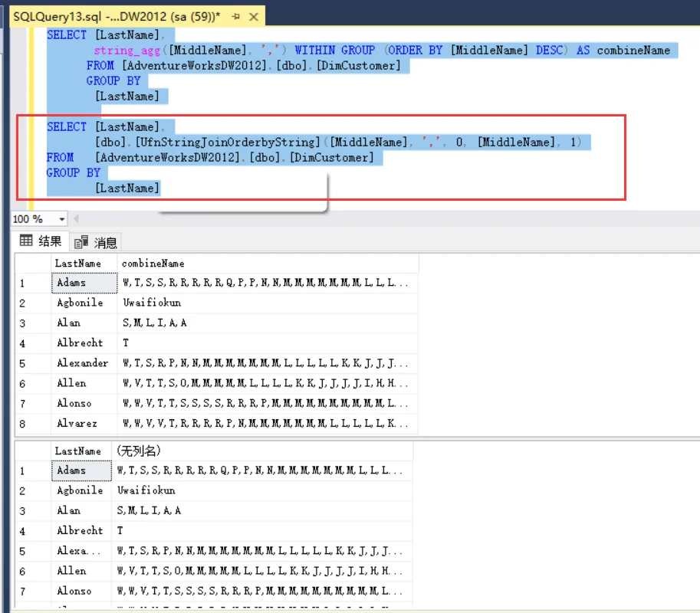Click the UfnStringJoinOrderbyString function name in the query
This screenshot has width=700, height=613.
(x=228, y=143)
